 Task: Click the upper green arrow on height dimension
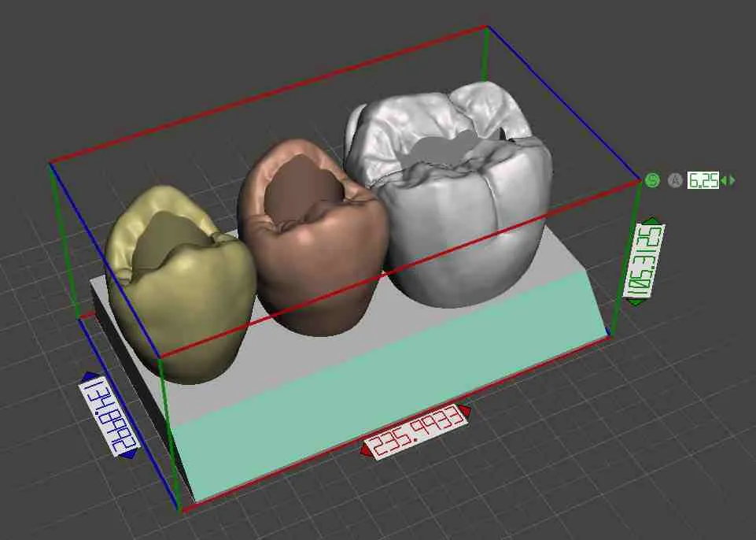point(652,221)
